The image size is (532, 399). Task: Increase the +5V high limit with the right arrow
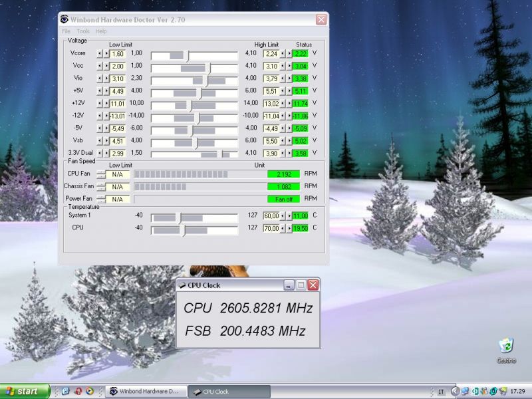tap(289, 91)
